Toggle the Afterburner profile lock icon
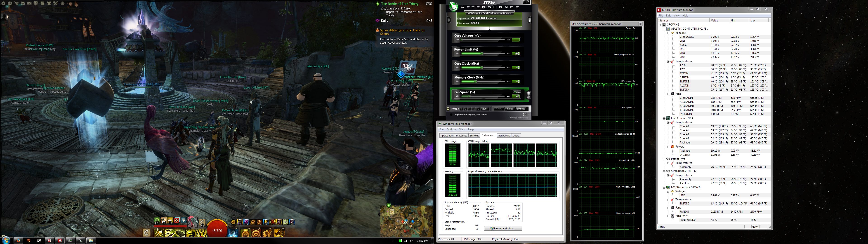The height and width of the screenshot is (244, 868). tap(448, 109)
